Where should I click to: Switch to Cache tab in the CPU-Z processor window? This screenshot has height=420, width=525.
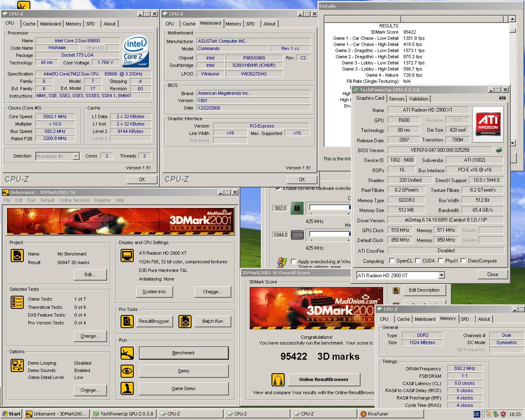click(x=29, y=24)
